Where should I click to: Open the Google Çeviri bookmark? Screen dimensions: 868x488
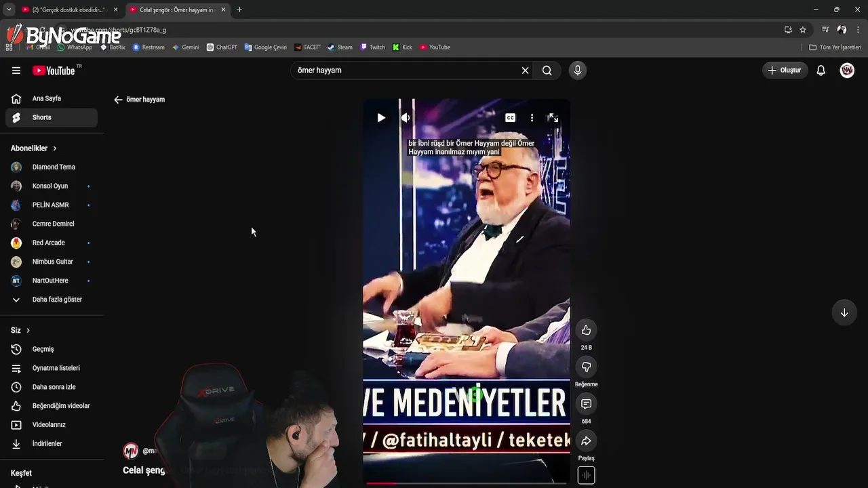[266, 47]
